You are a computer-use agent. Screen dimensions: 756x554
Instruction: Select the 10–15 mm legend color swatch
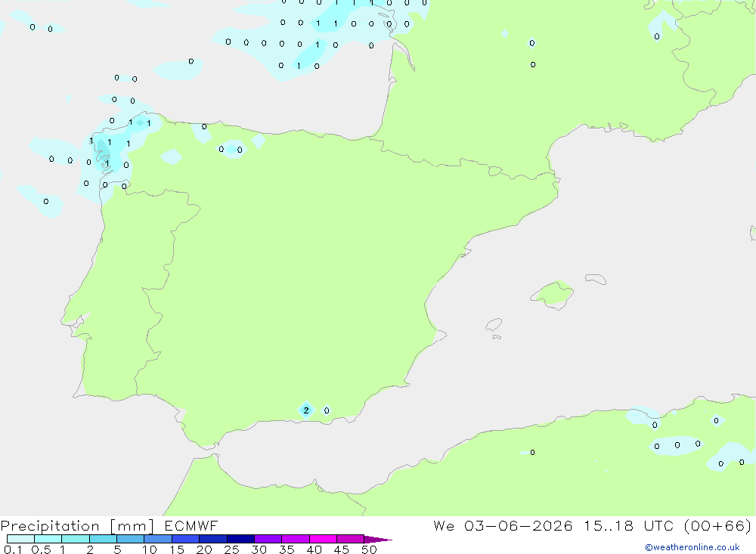tap(158, 539)
